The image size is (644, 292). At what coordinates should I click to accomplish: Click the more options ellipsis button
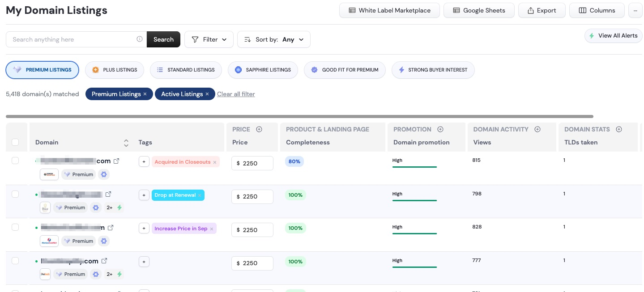pyautogui.click(x=635, y=10)
